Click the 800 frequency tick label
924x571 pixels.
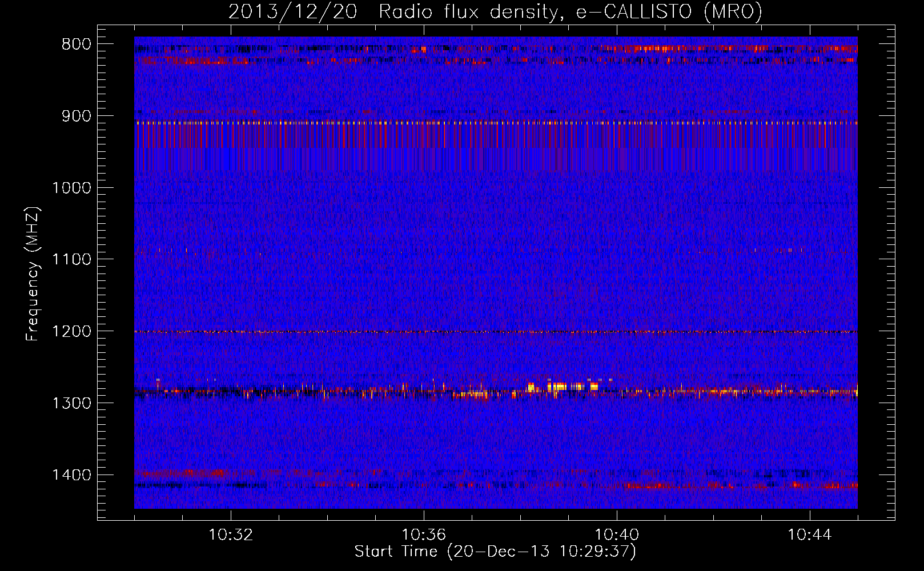(x=77, y=45)
